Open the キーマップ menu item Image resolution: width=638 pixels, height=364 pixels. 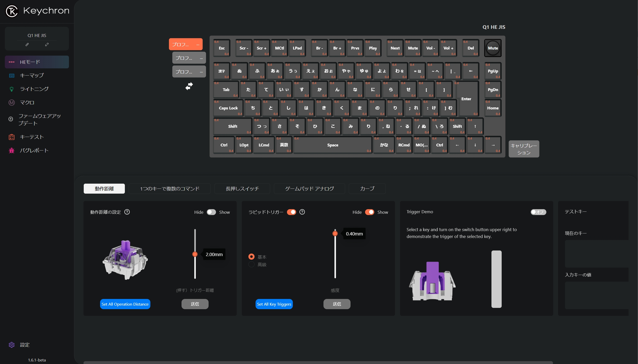pyautogui.click(x=37, y=76)
